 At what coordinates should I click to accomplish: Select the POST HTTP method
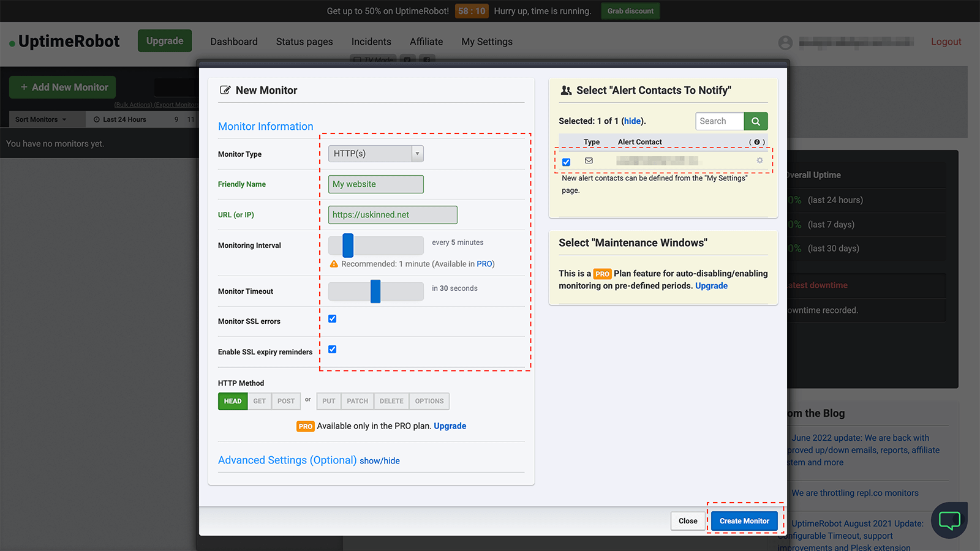click(286, 401)
